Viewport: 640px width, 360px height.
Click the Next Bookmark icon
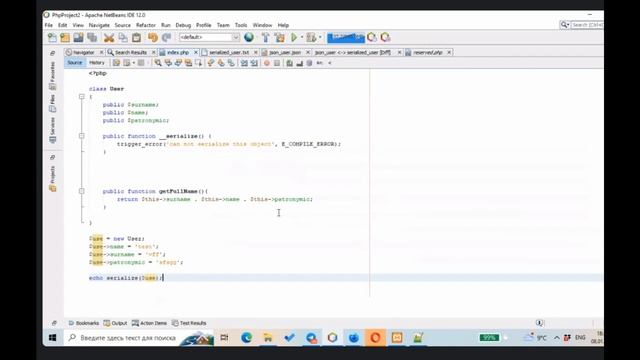tap(221, 63)
